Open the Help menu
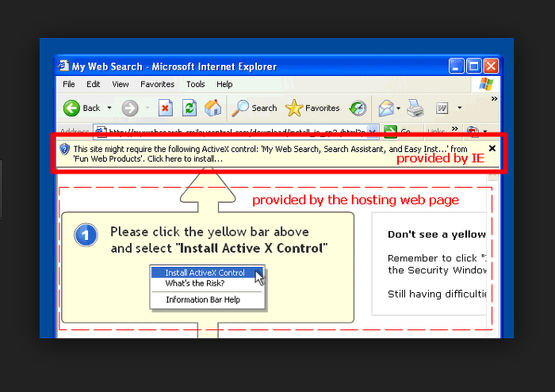Viewport: 555px width, 392px height. pos(224,84)
